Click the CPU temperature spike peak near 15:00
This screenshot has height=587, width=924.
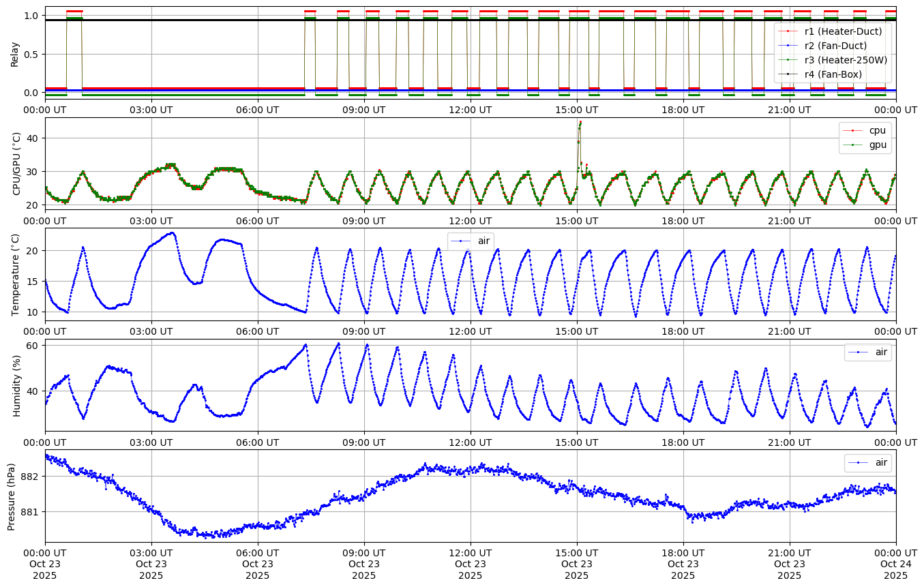pos(580,122)
